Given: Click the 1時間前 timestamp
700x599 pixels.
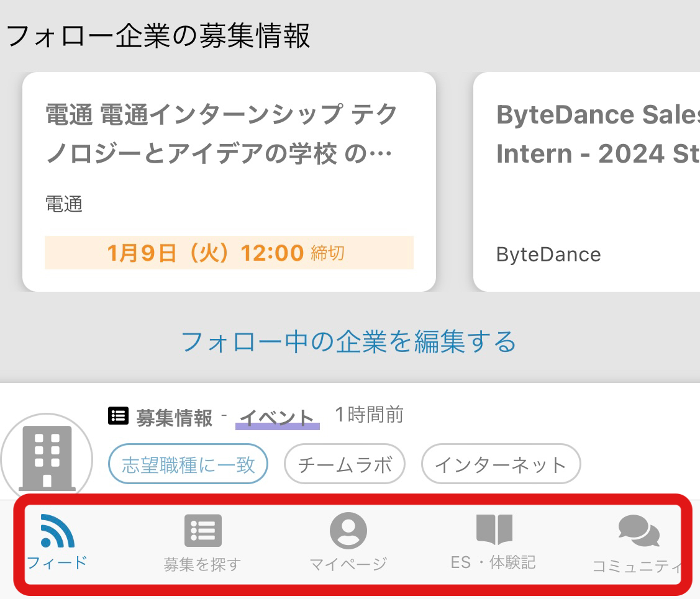Looking at the screenshot, I should [x=369, y=415].
